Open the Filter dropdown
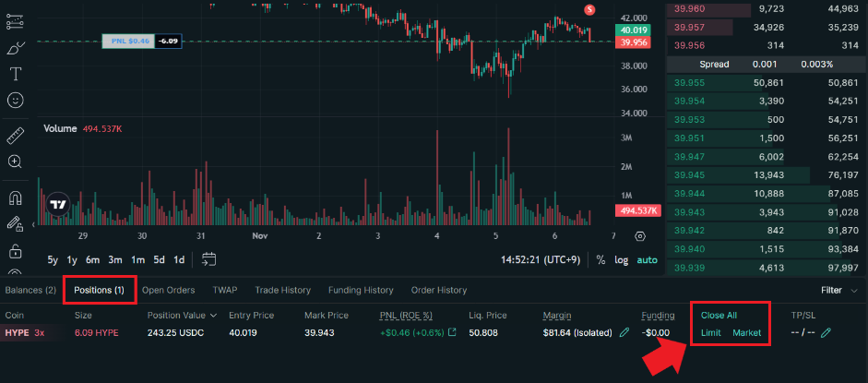 (838, 290)
